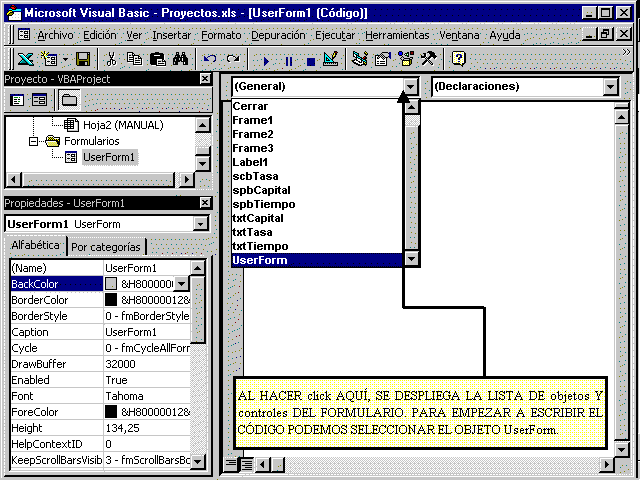Screen dimensions: 640x480
Task: Click the ForeColor black color swatch
Action: [x=111, y=411]
